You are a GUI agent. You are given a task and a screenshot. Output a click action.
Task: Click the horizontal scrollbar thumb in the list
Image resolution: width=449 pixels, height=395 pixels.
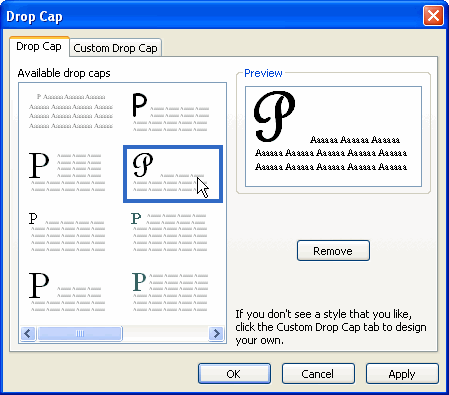80,333
